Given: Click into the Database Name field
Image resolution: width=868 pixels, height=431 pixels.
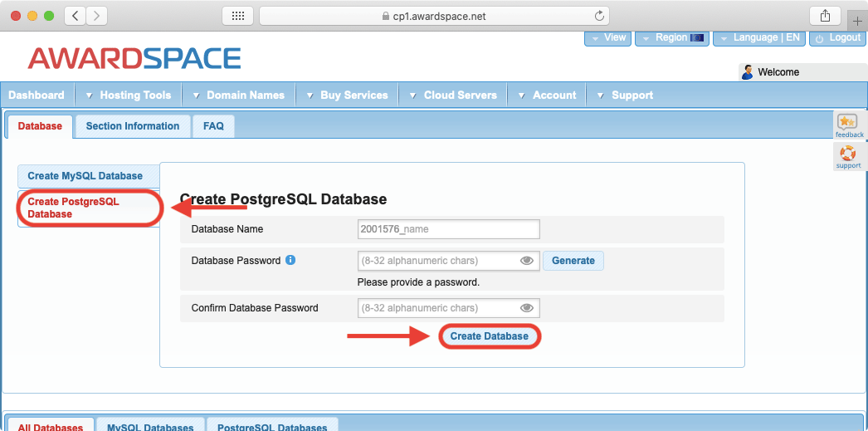Looking at the screenshot, I should pyautogui.click(x=448, y=229).
